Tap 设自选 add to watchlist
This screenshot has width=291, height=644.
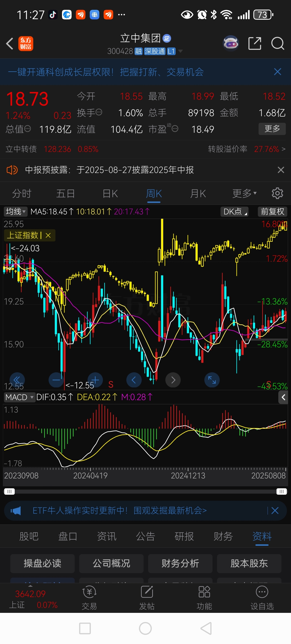(262, 598)
